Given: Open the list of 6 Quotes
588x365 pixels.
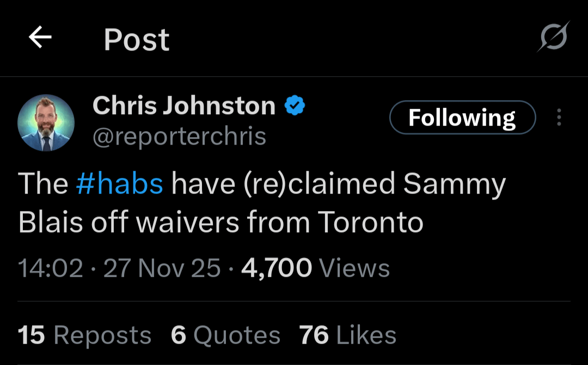Looking at the screenshot, I should pyautogui.click(x=226, y=335).
